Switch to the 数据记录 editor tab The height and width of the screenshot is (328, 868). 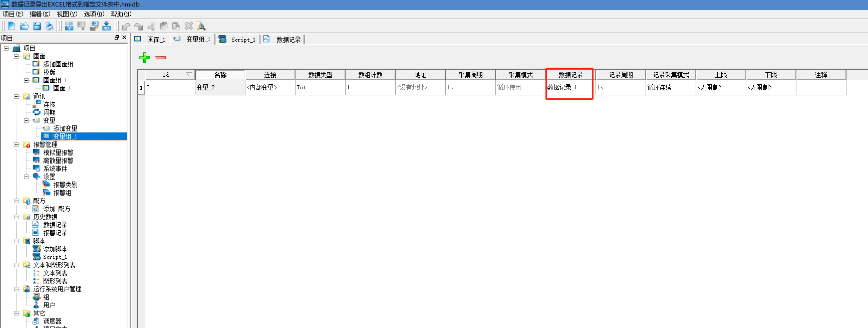(282, 39)
